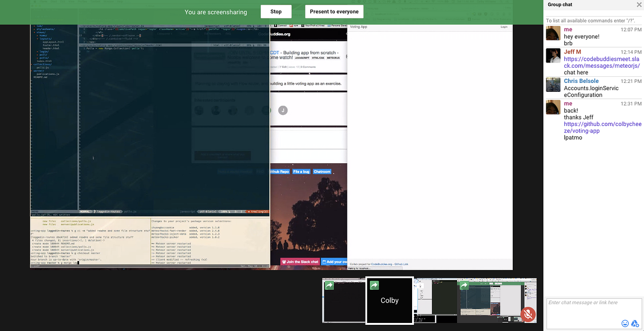Click Present to everyone
Image resolution: width=644 pixels, height=331 pixels.
point(334,11)
